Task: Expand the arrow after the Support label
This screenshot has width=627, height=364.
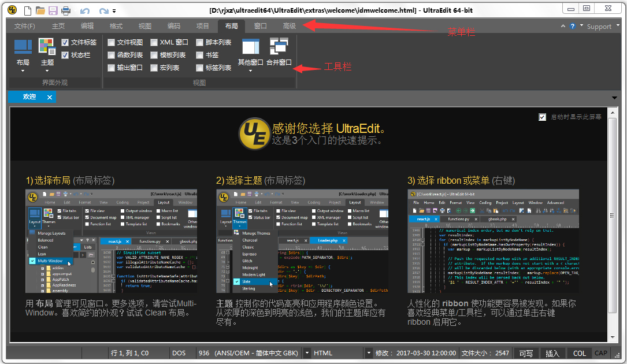Action: click(618, 25)
